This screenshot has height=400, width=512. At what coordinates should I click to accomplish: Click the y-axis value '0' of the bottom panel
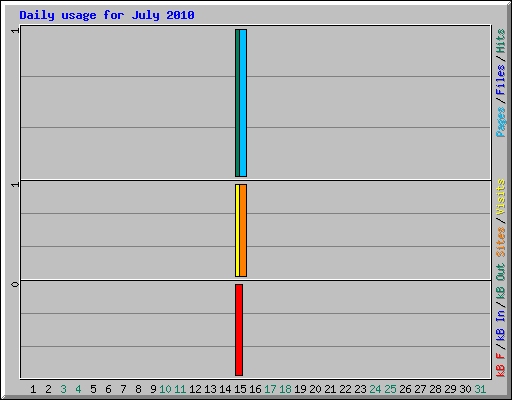15,284
